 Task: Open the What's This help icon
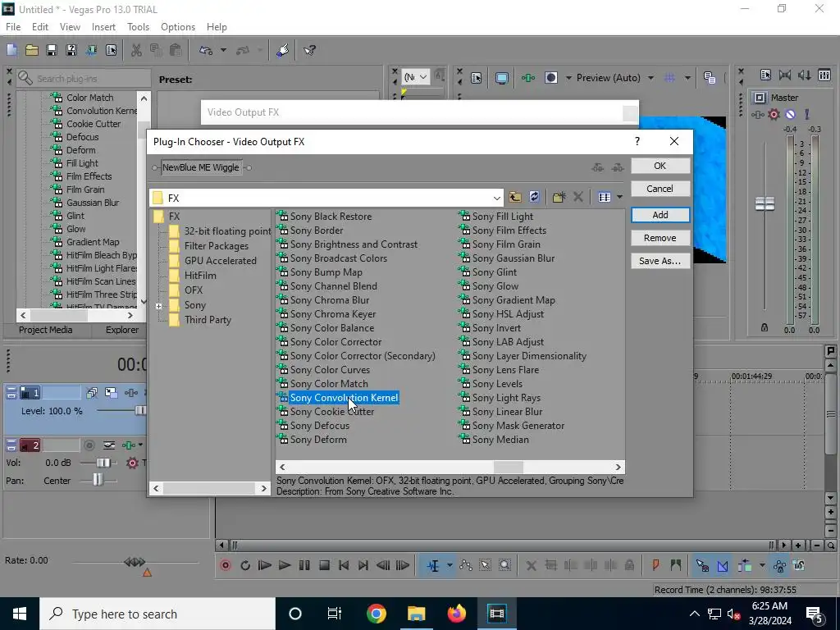pyautogui.click(x=309, y=50)
